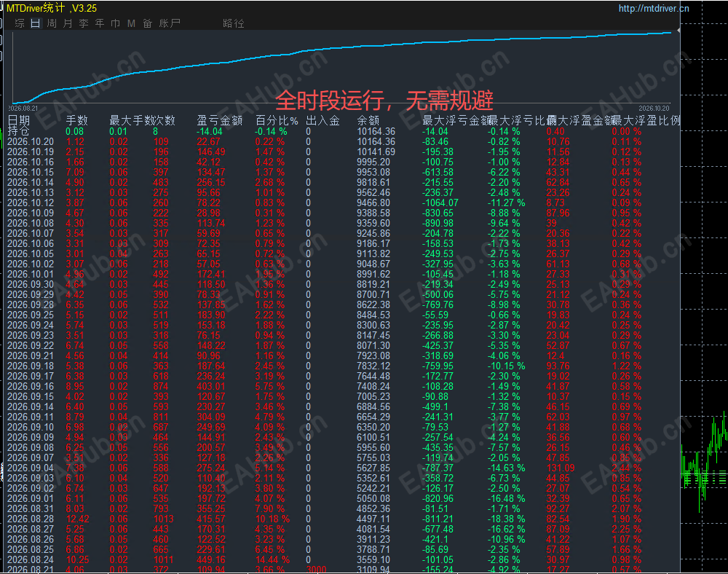This screenshot has width=728, height=574.
Task: Click the percentage value 14.44 %
Action: (272, 559)
